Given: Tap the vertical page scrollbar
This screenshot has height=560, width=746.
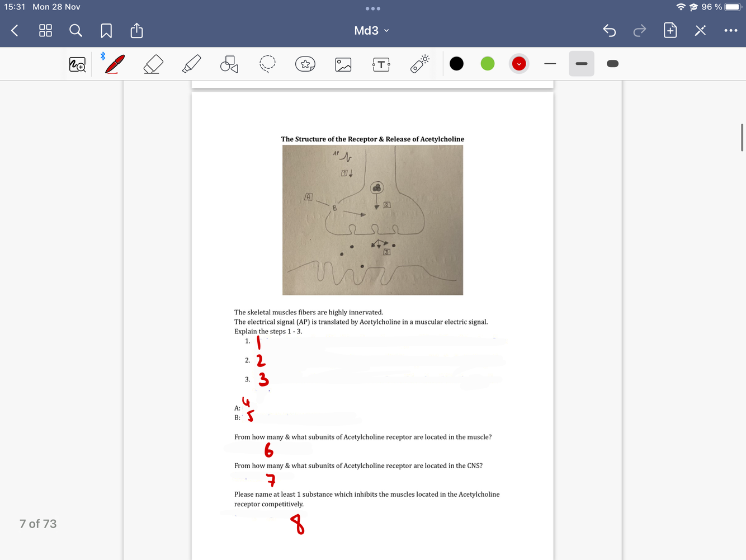Looking at the screenshot, I should pyautogui.click(x=742, y=138).
